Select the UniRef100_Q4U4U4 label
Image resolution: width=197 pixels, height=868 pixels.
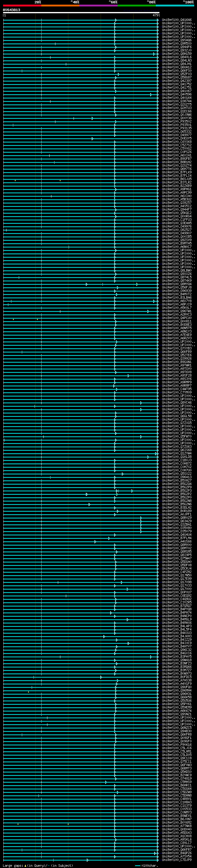tap(177, 535)
